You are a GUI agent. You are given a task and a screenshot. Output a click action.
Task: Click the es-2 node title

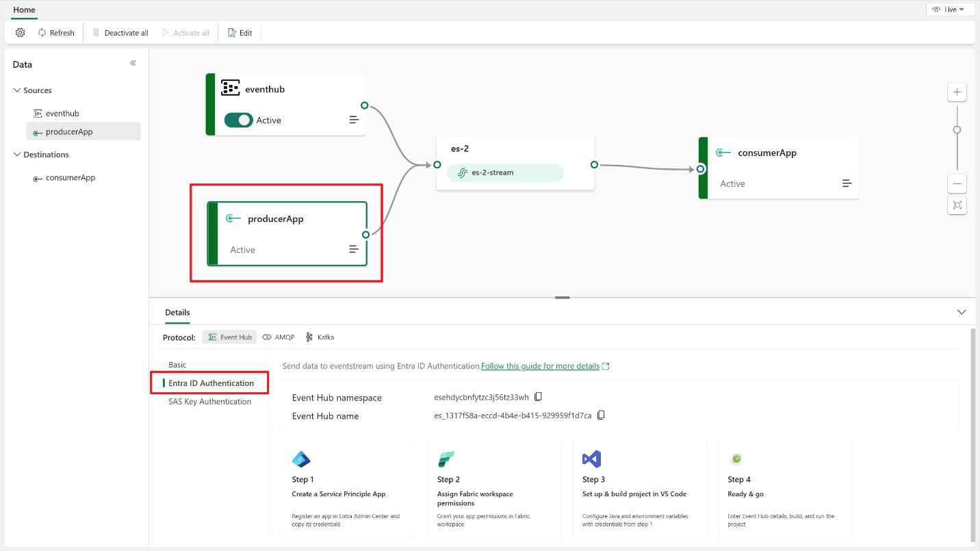(460, 149)
